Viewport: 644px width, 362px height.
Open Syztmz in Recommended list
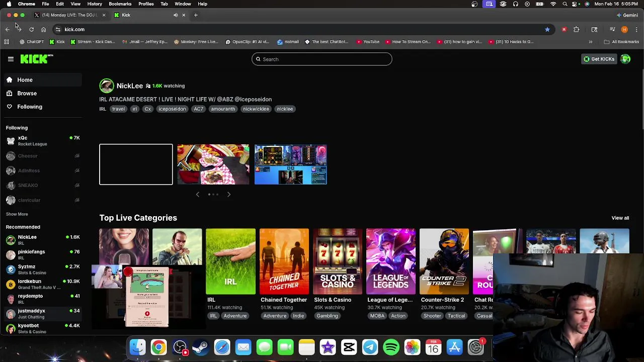pos(42,269)
